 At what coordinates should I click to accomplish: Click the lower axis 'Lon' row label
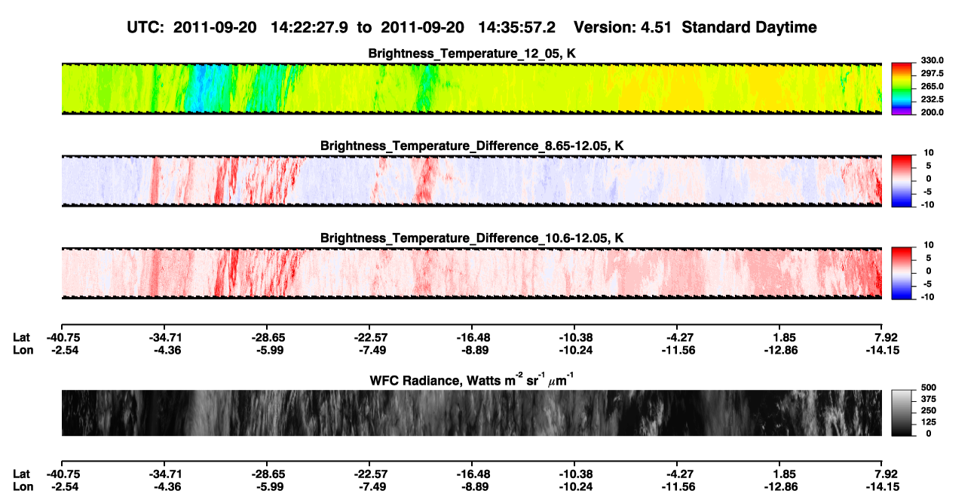click(x=22, y=486)
